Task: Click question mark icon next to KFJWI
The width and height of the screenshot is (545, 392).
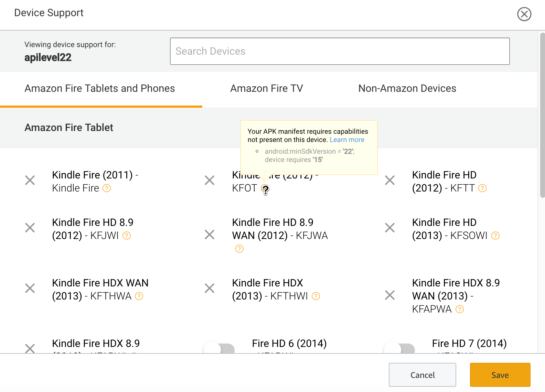Action: pyautogui.click(x=127, y=236)
